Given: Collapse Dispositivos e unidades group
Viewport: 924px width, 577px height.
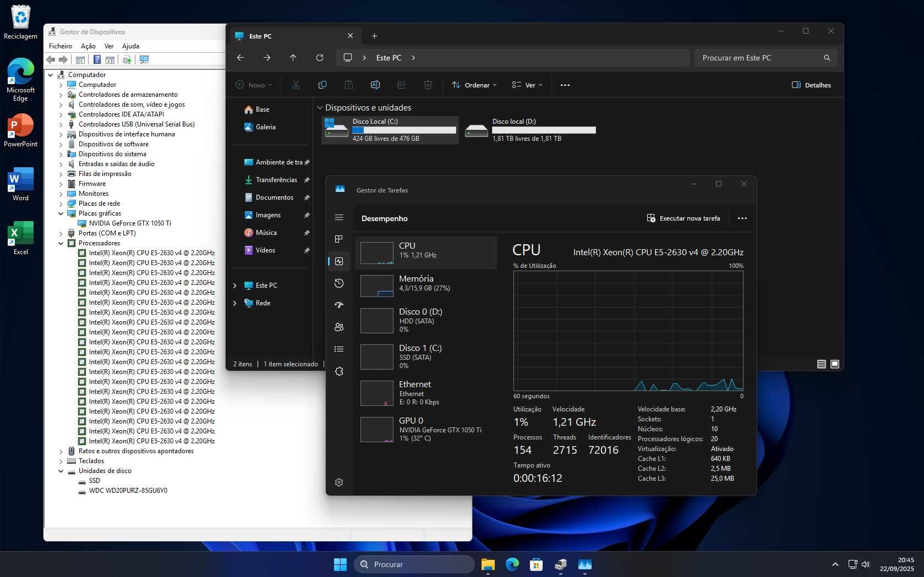Looking at the screenshot, I should [319, 108].
